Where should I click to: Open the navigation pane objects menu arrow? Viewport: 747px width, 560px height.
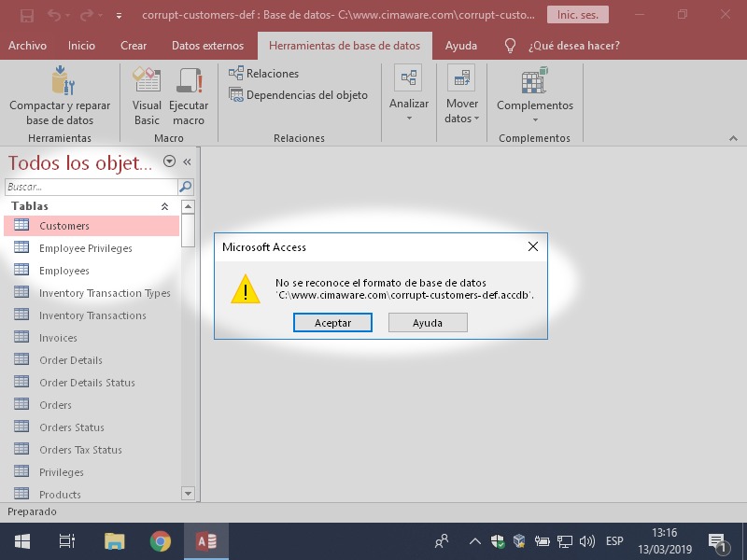click(169, 161)
